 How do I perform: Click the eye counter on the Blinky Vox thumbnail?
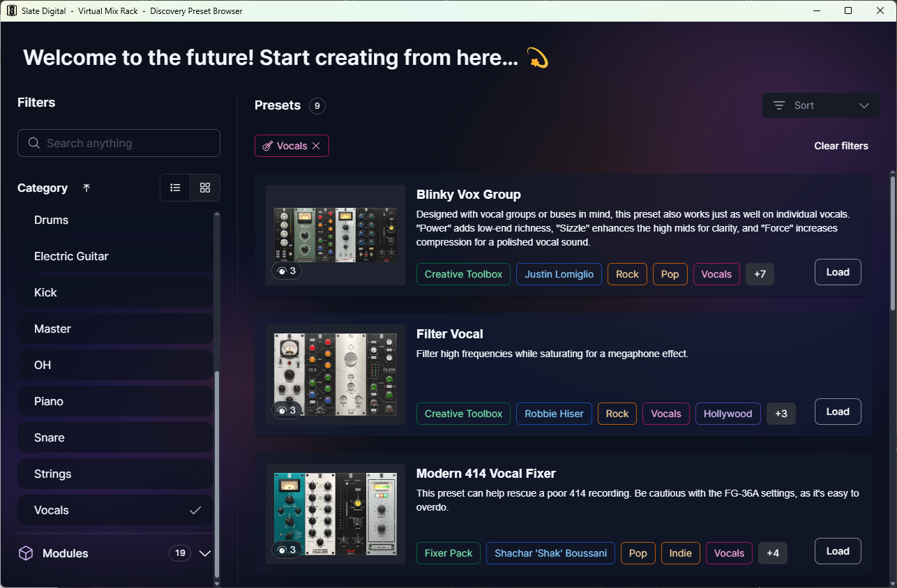pos(286,271)
